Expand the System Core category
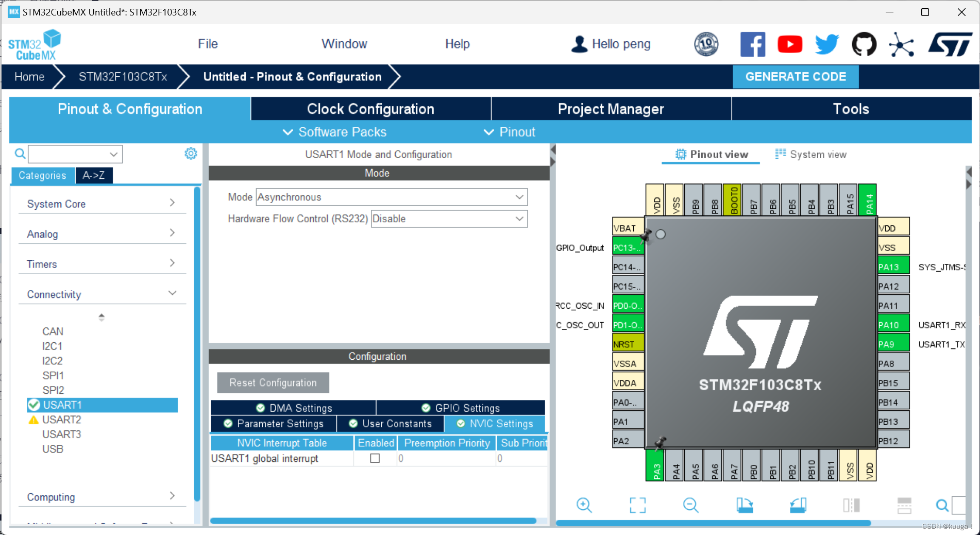980x535 pixels. coord(102,204)
